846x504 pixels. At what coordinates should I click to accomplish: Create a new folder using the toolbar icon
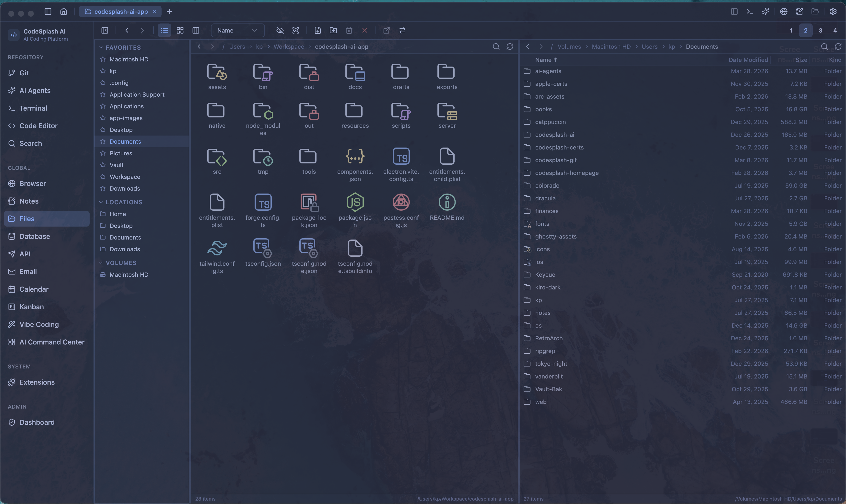coord(333,30)
